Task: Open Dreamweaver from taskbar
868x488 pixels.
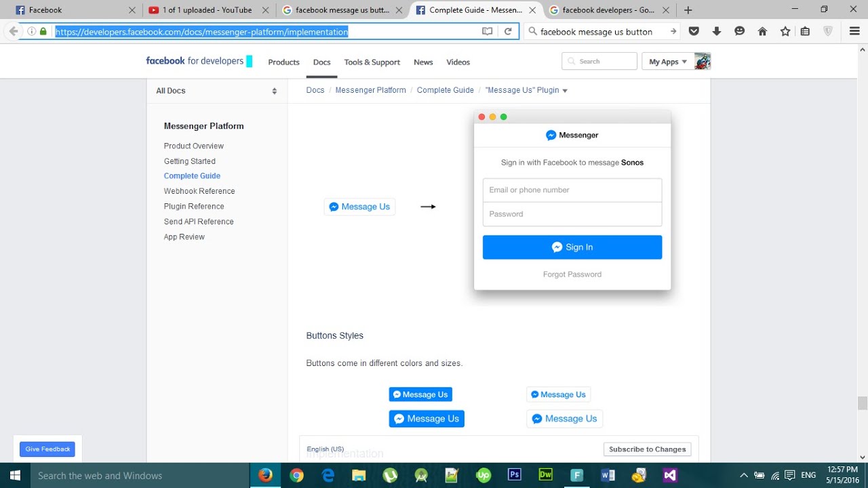Action: 545,475
